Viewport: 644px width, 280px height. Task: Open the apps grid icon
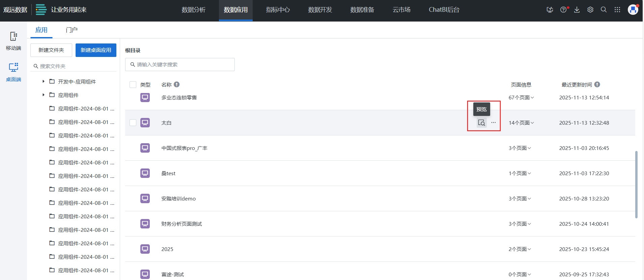click(x=617, y=10)
